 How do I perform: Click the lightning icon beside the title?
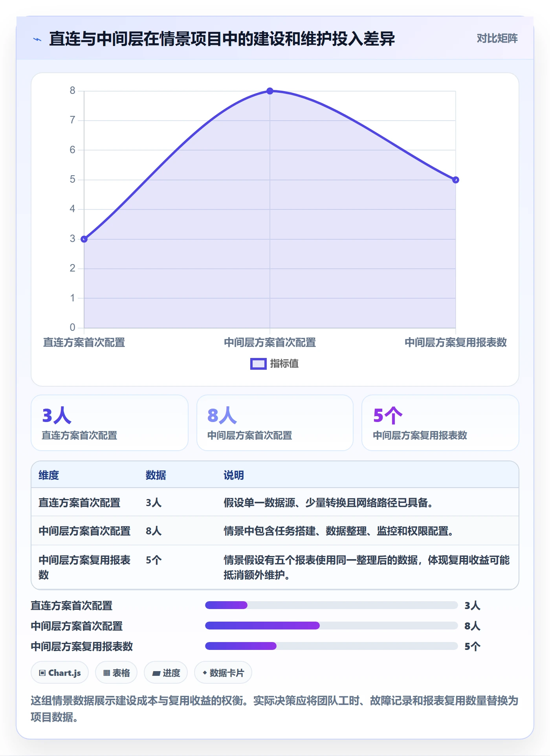coord(37,39)
